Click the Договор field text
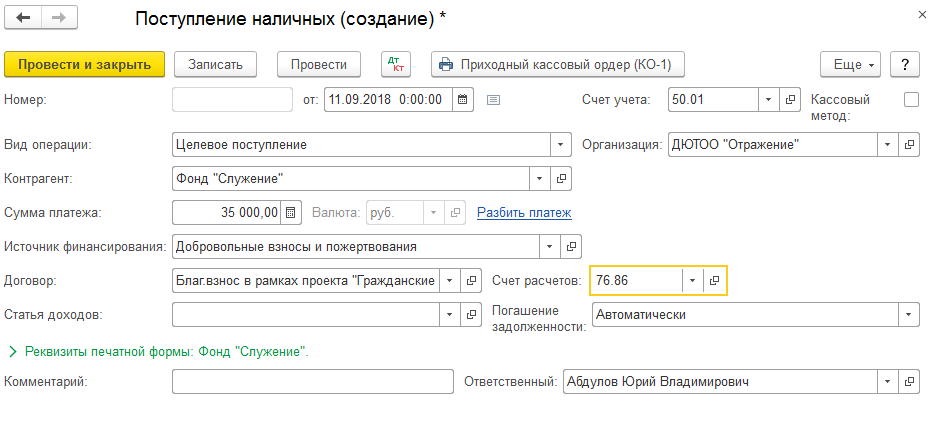 [x=306, y=281]
